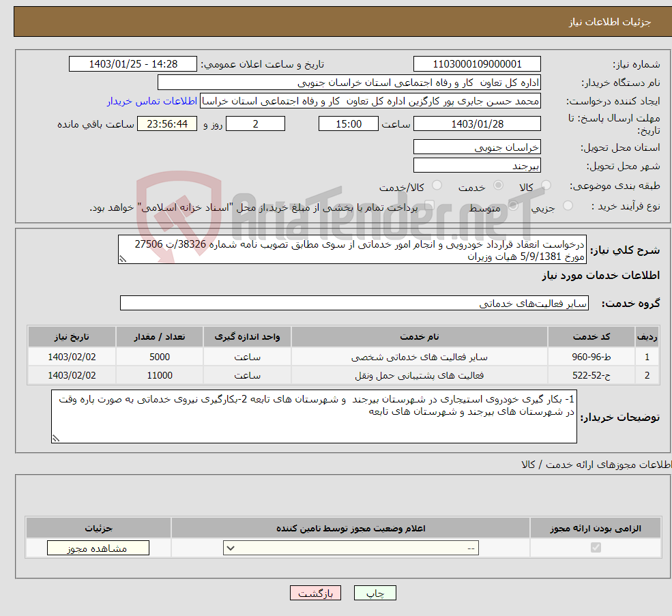Click the اطلاعات مجوزهای ارائه خدمت / کالا heading

click(x=596, y=465)
